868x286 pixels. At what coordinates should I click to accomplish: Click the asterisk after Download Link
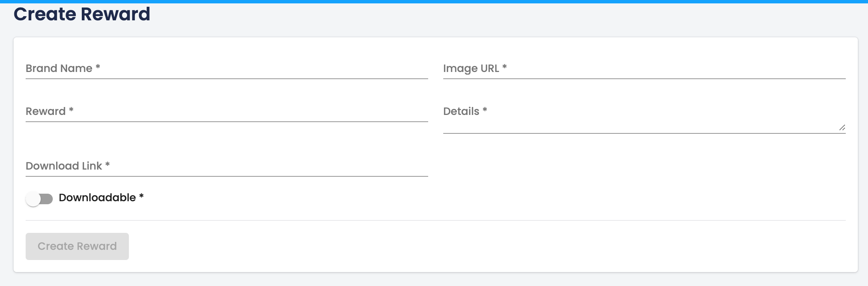click(x=107, y=165)
